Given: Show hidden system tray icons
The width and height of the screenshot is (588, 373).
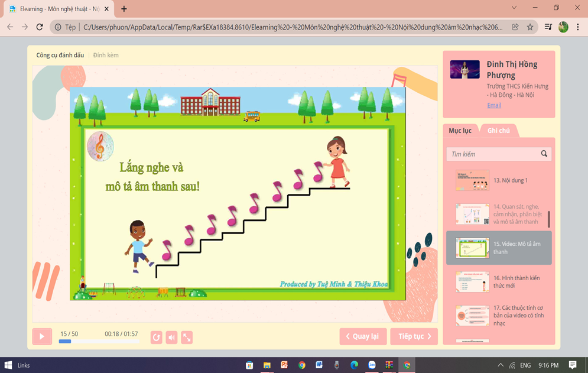Looking at the screenshot, I should coord(501,365).
